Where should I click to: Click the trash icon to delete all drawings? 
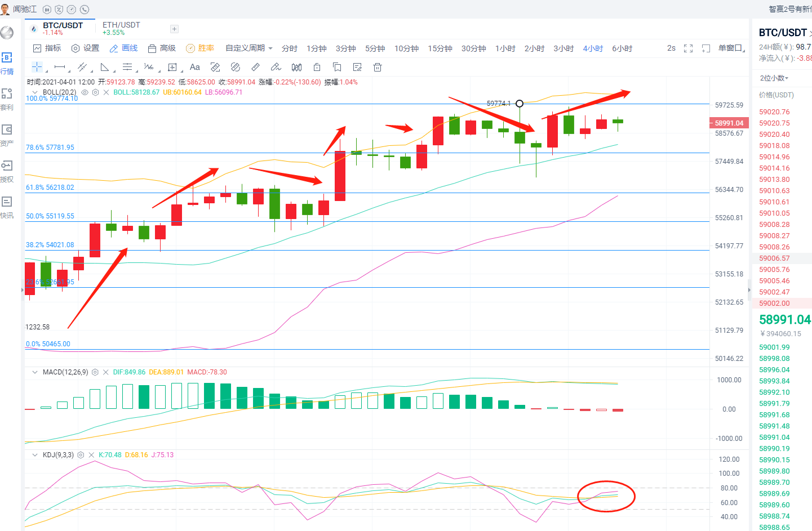pos(378,67)
